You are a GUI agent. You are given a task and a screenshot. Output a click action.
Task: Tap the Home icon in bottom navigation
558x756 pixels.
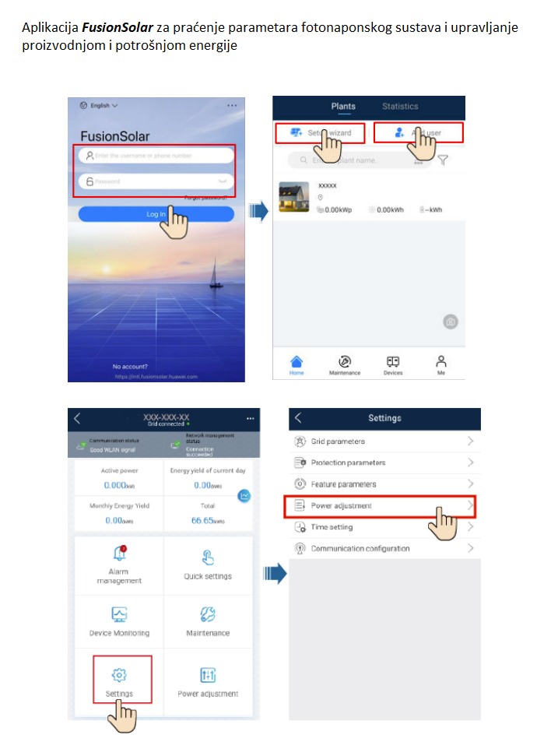[x=297, y=362]
